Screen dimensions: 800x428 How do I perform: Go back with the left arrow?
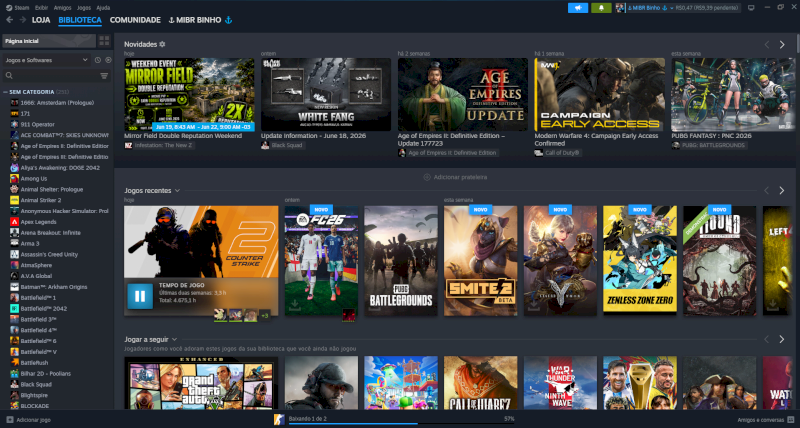point(9,20)
